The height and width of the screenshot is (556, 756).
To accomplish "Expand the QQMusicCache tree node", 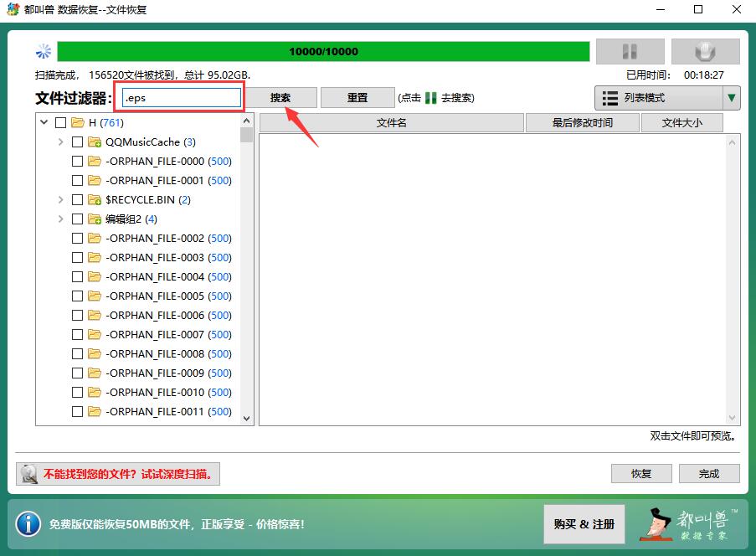I will pos(60,142).
